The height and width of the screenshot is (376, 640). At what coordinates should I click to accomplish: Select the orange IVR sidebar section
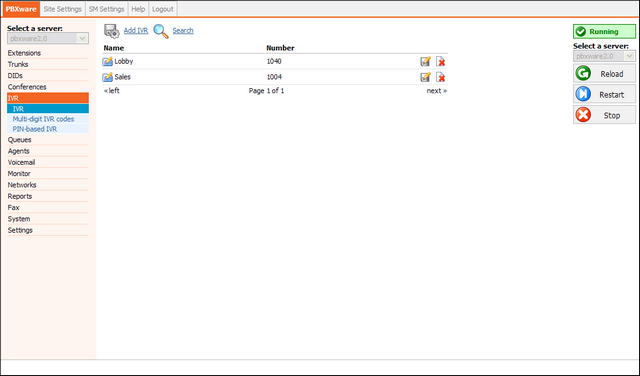48,98
